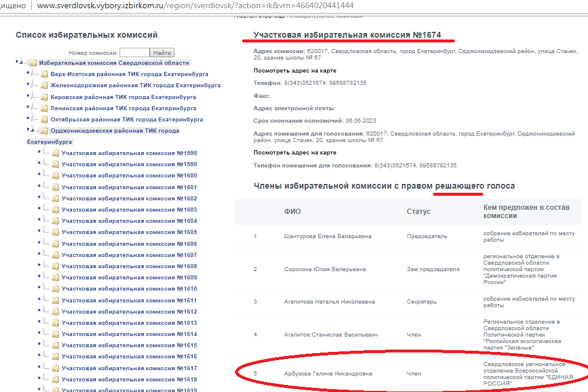Click folder icon beside commission №1615
The image size is (588, 392).
[x=55, y=345]
